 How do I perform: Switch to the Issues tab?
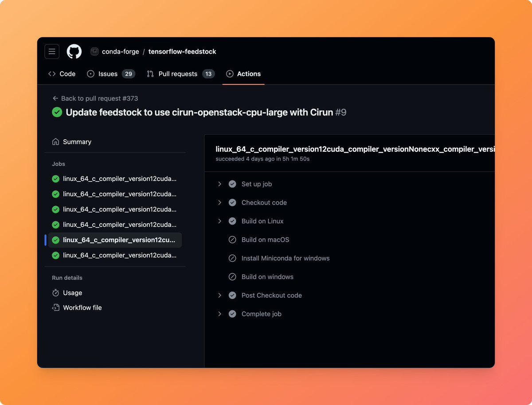pos(111,74)
